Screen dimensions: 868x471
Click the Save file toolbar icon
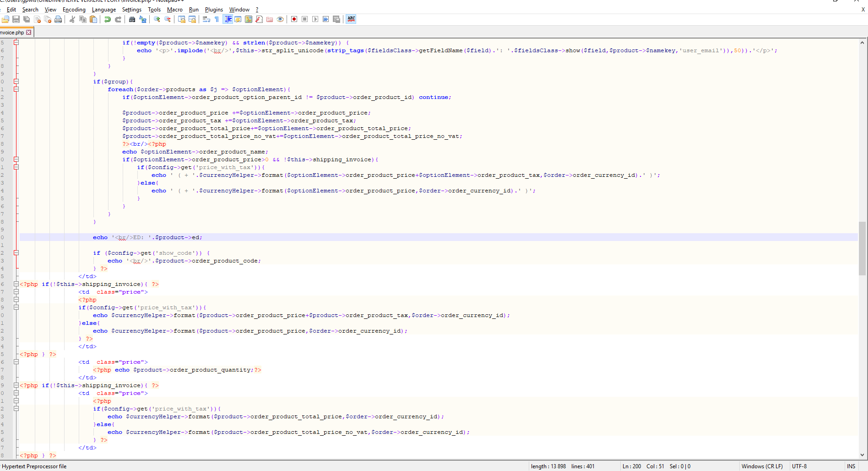16,19
